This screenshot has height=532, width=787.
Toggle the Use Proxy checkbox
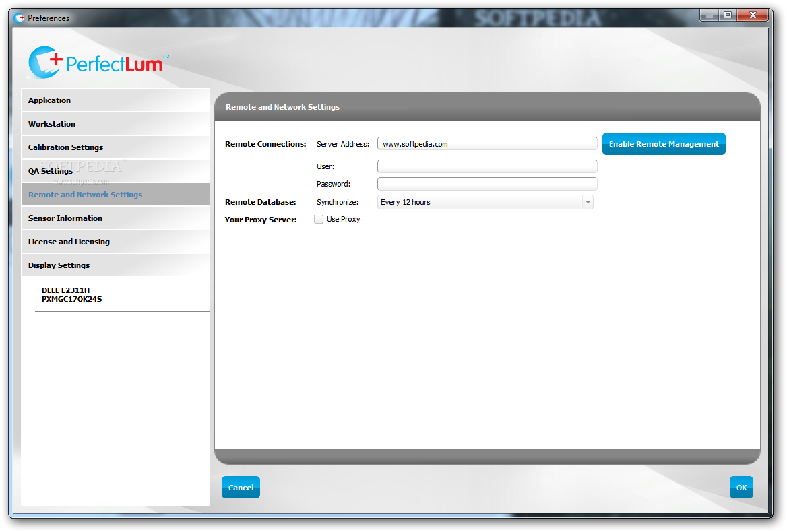[319, 219]
